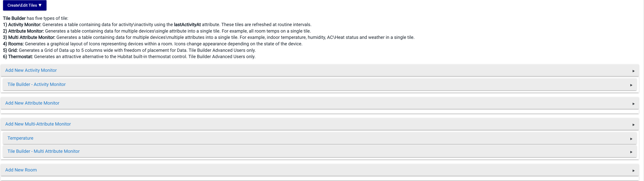Expand the Add New Room panel bar

pyautogui.click(x=320, y=170)
